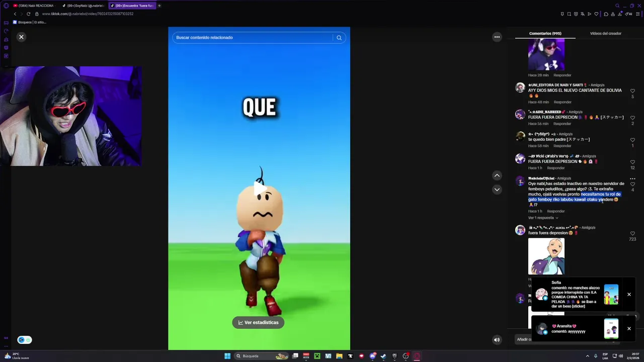
Task: Open a new browser tab with plus
Action: [159, 6]
